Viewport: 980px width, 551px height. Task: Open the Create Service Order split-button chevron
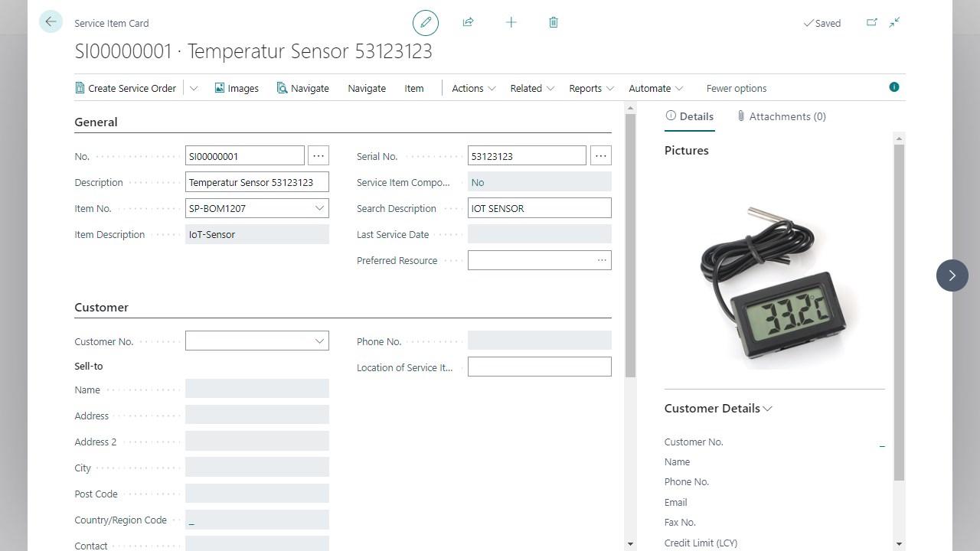(x=194, y=88)
